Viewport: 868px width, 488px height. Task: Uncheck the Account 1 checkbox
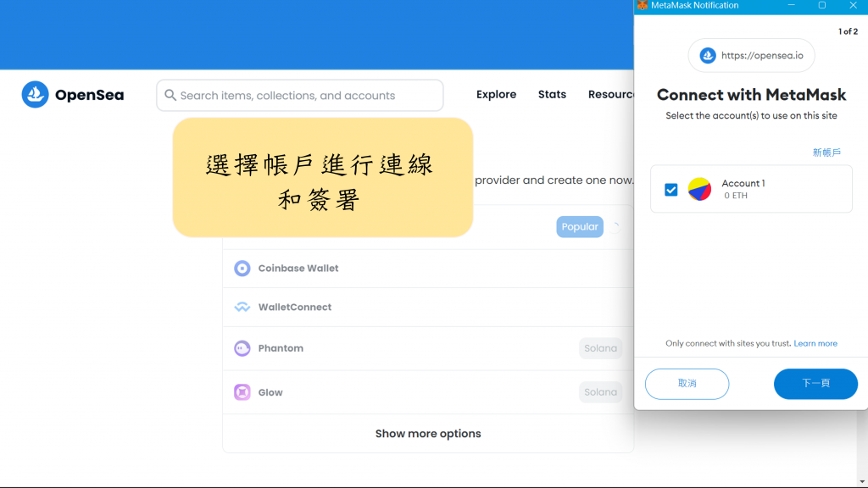coord(671,190)
